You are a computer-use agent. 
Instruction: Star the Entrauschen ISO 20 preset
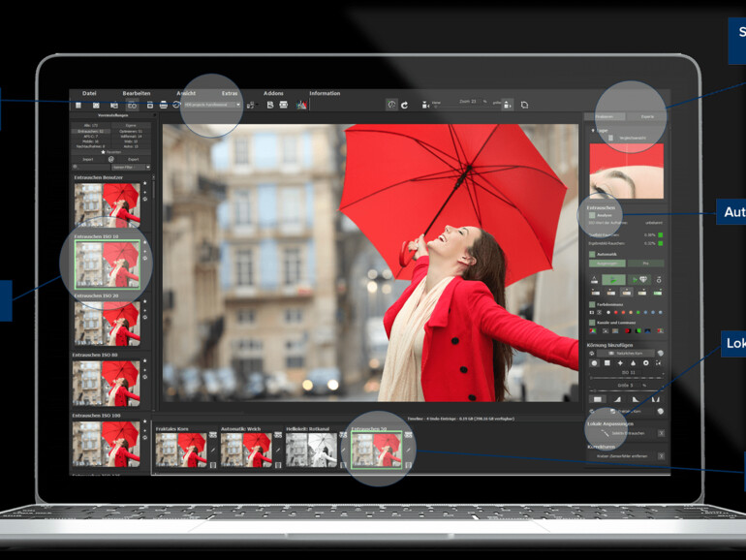point(145,301)
